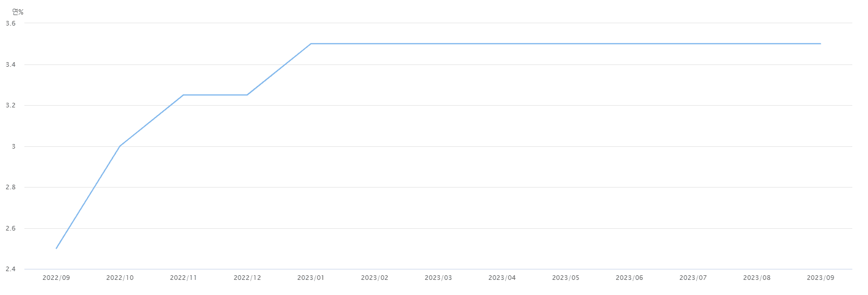
Task: Select the 2023/01 date label
Action: coord(311,278)
